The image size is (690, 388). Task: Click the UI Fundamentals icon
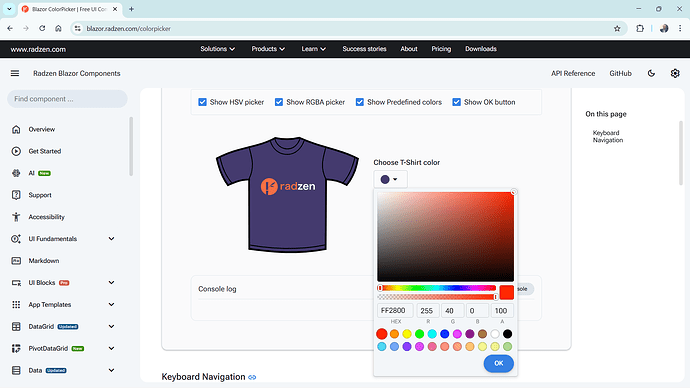point(16,239)
